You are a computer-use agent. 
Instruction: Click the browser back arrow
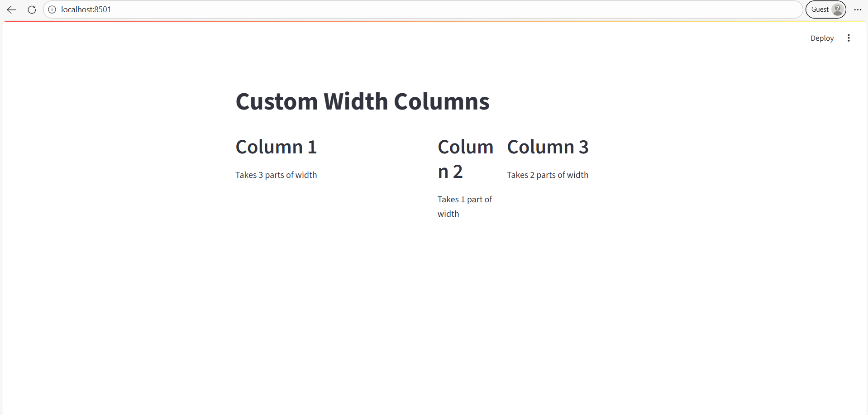click(x=11, y=9)
